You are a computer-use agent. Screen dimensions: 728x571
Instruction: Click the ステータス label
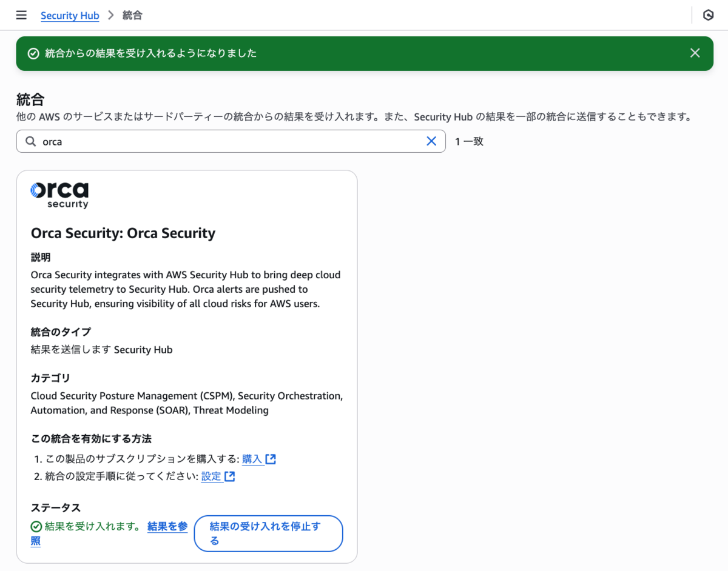(56, 507)
